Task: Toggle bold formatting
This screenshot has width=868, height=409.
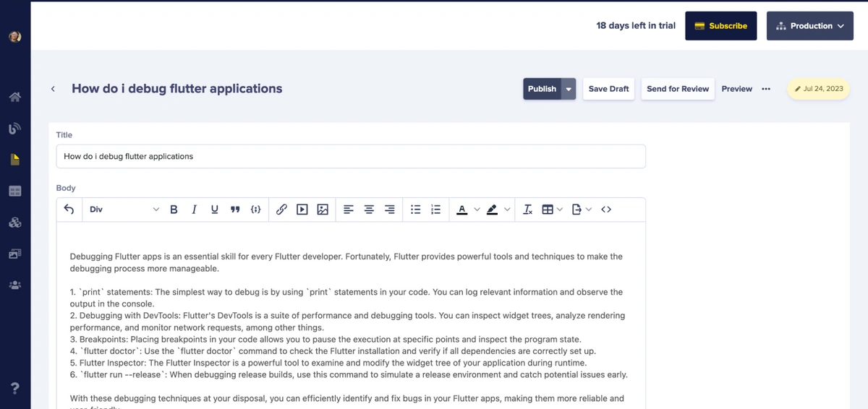Action: click(x=174, y=210)
